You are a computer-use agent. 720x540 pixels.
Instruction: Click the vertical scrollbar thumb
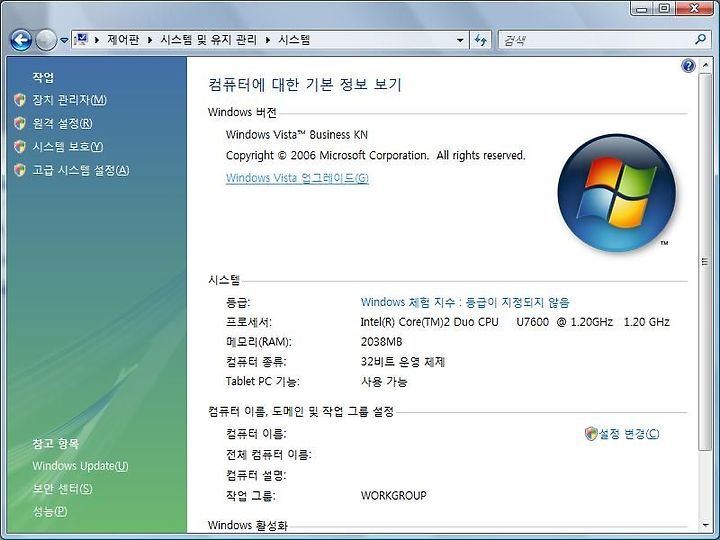click(x=705, y=262)
